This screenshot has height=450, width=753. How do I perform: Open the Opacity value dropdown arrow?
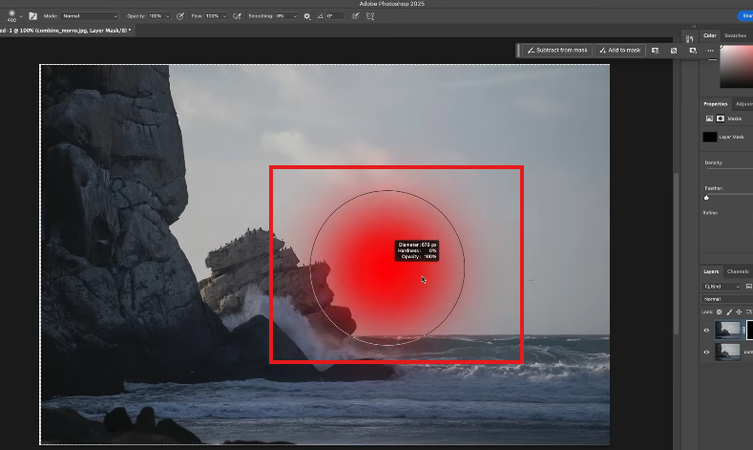point(168,16)
